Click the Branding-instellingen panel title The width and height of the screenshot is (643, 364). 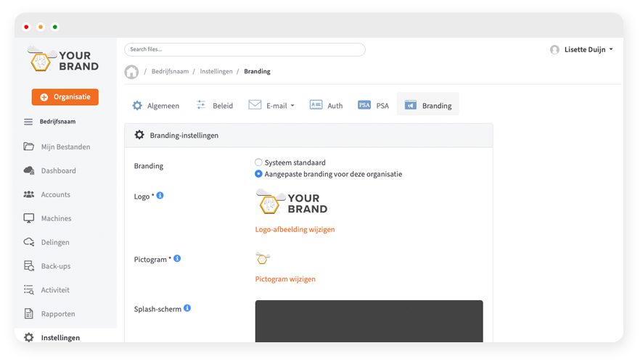coord(184,136)
